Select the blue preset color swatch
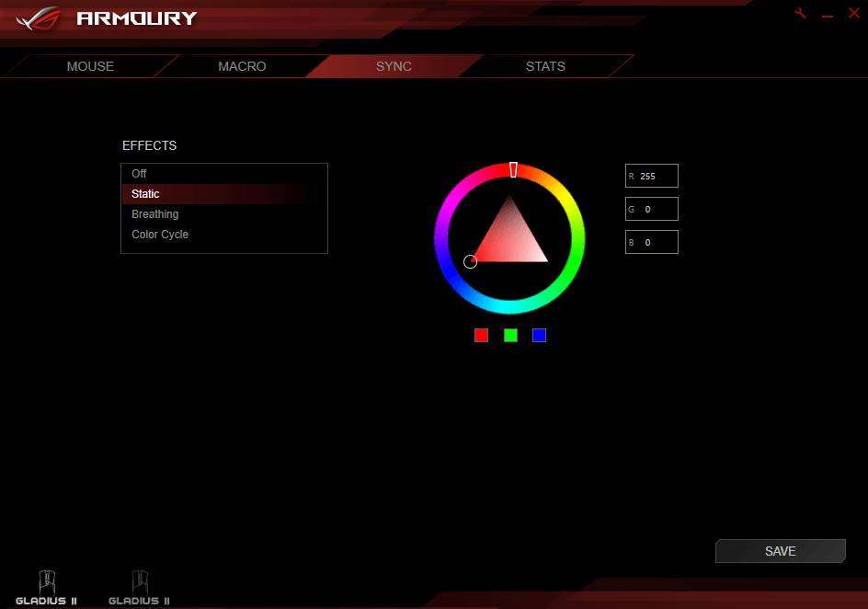868x609 pixels. tap(539, 335)
